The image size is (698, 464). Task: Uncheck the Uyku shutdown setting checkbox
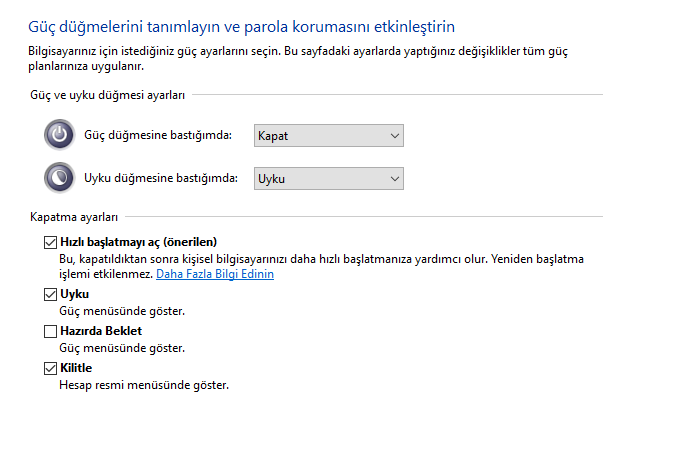pos(51,294)
